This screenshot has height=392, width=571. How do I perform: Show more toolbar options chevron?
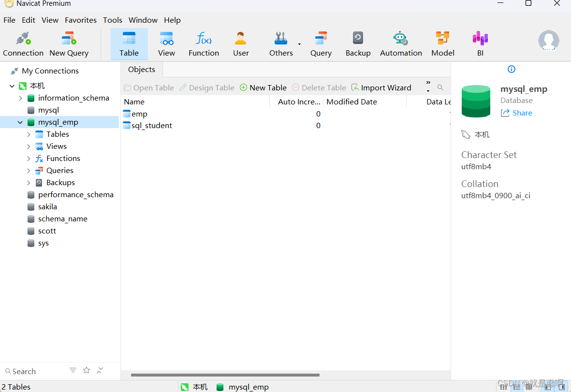click(x=428, y=83)
